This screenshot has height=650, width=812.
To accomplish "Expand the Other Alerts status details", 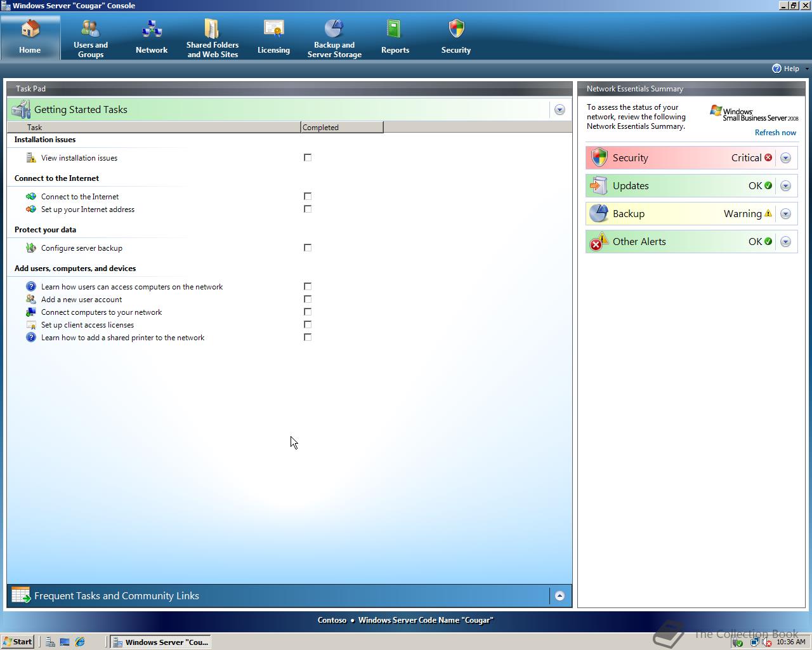I will click(x=785, y=242).
